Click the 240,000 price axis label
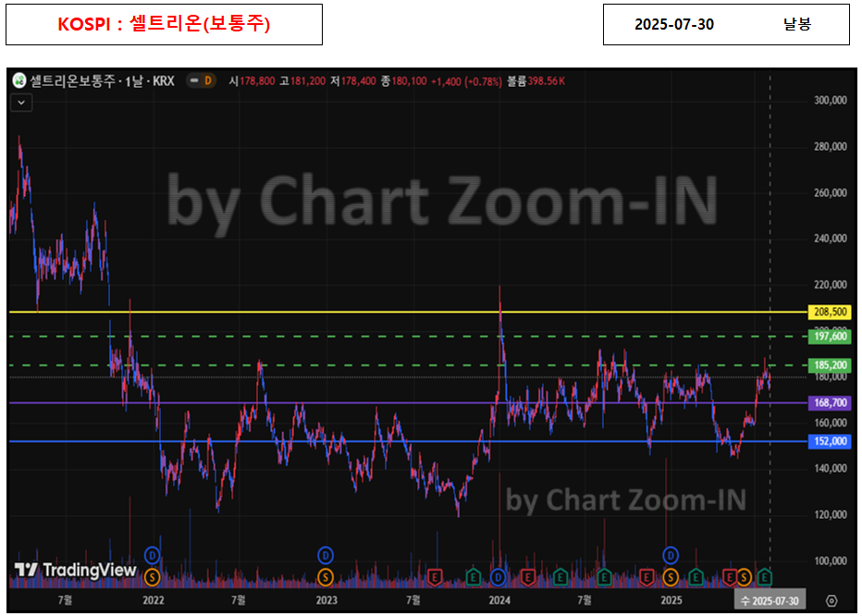The image size is (862, 616). (831, 238)
